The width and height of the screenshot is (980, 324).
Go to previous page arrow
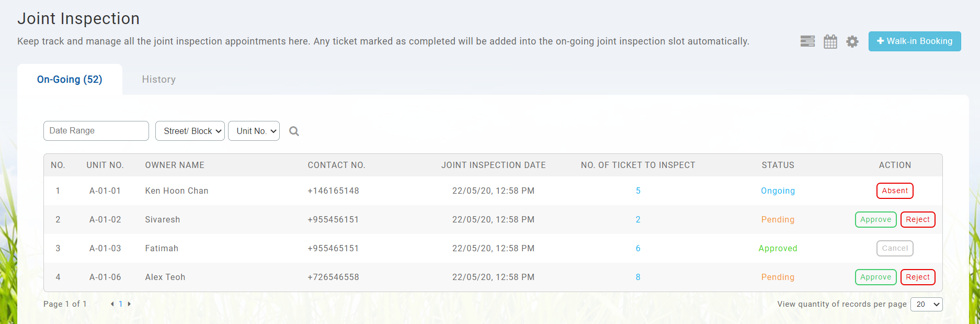(112, 304)
